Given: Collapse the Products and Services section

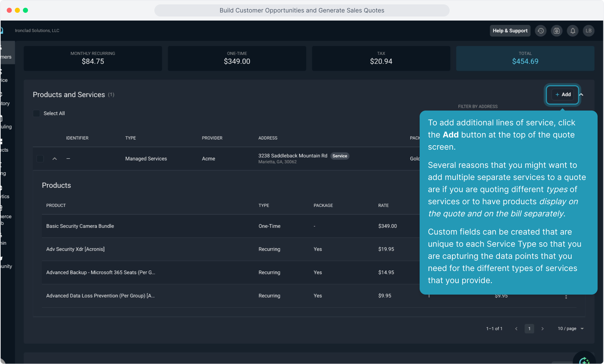Looking at the screenshot, I should click(x=581, y=95).
